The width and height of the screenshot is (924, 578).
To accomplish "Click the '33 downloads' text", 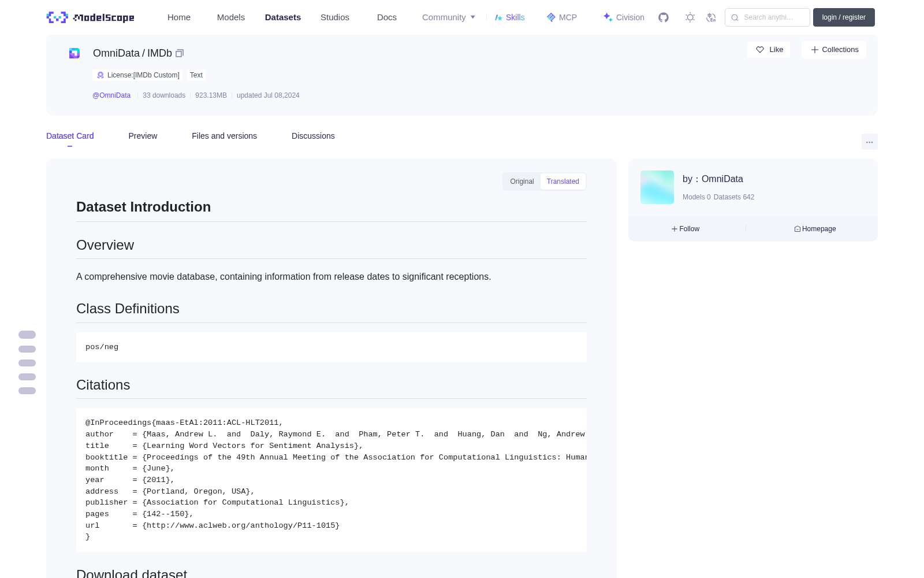I will point(164,95).
